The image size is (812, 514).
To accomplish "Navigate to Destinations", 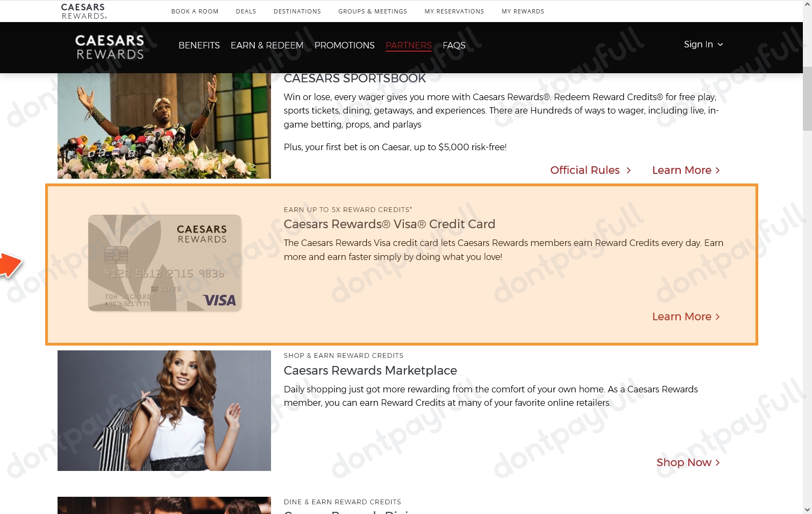I will [297, 11].
